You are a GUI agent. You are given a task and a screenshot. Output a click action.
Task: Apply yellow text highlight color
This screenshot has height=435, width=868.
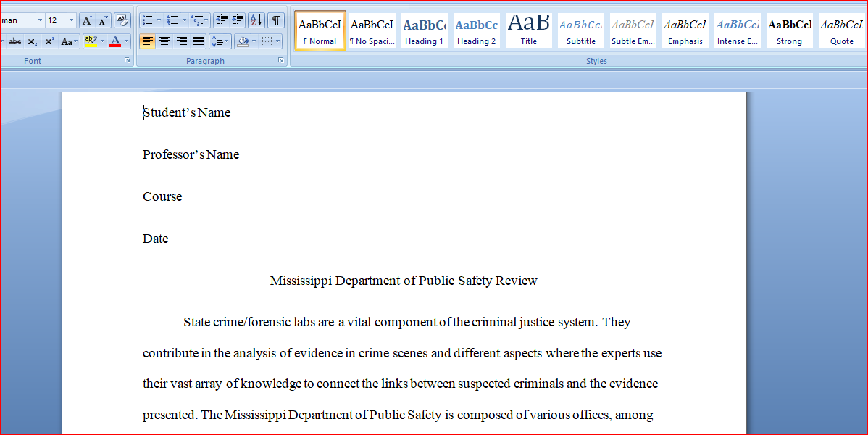coord(91,41)
